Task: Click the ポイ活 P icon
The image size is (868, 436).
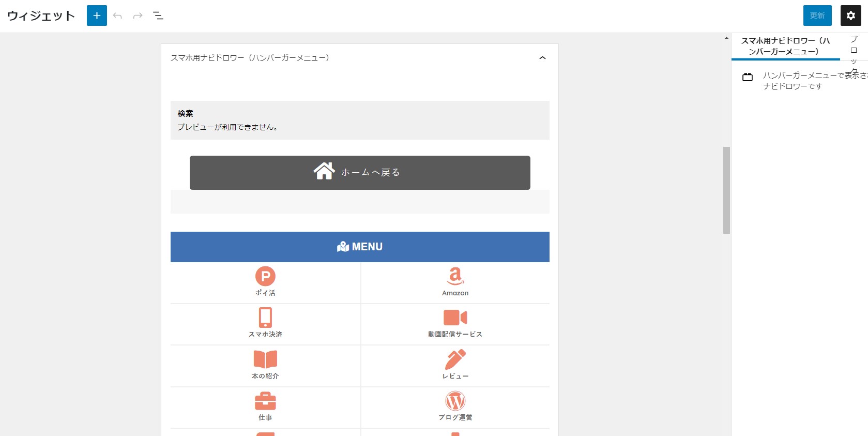Action: pyautogui.click(x=265, y=276)
